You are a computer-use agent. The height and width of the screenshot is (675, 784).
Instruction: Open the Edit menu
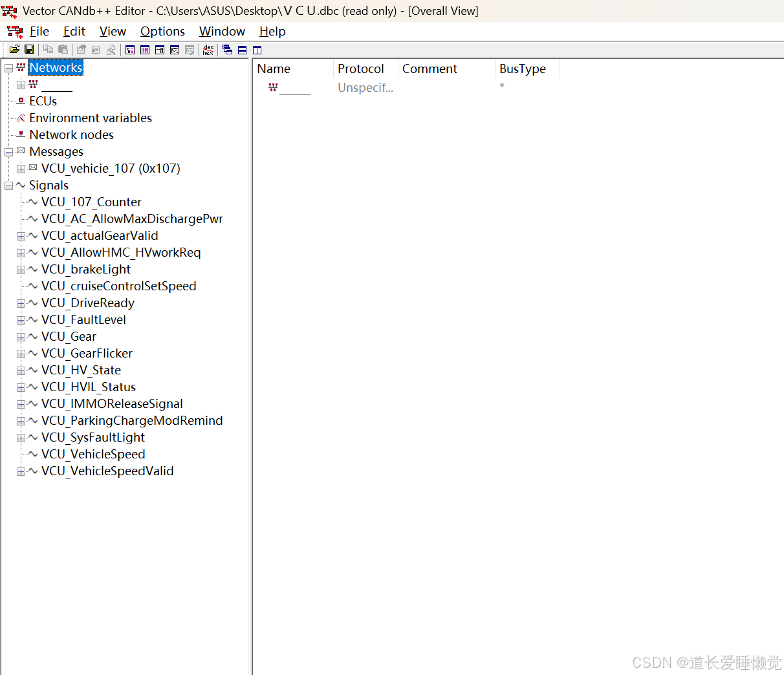coord(74,31)
